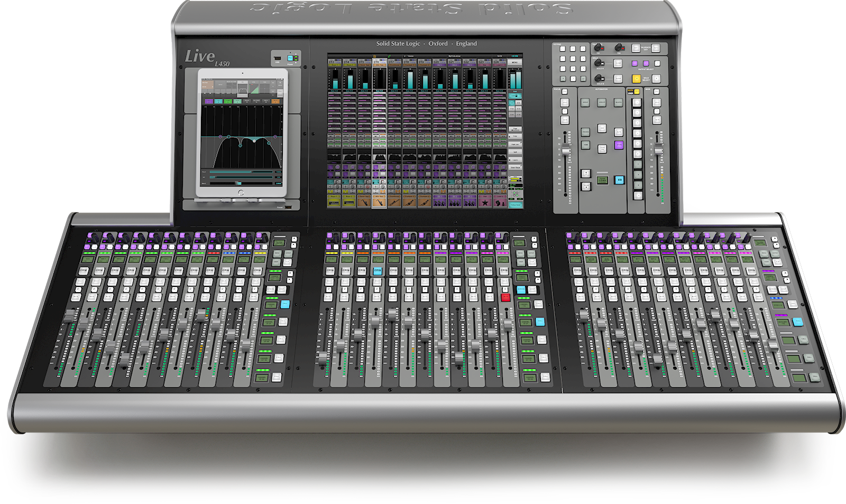This screenshot has width=846, height=504.
Task: Tap the trombone instrument icon on channel 017
Action: [393, 201]
